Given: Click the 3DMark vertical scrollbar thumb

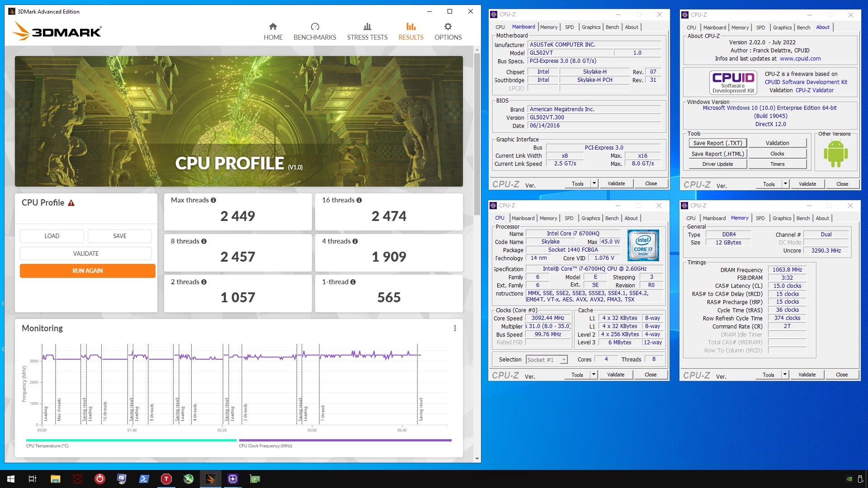Looking at the screenshot, I should tap(477, 133).
